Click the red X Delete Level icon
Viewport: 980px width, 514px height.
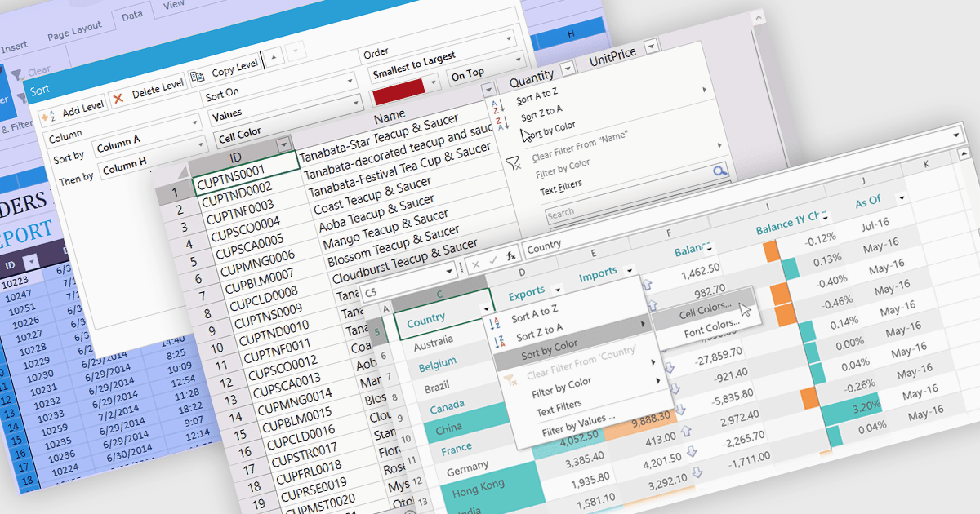[x=119, y=97]
